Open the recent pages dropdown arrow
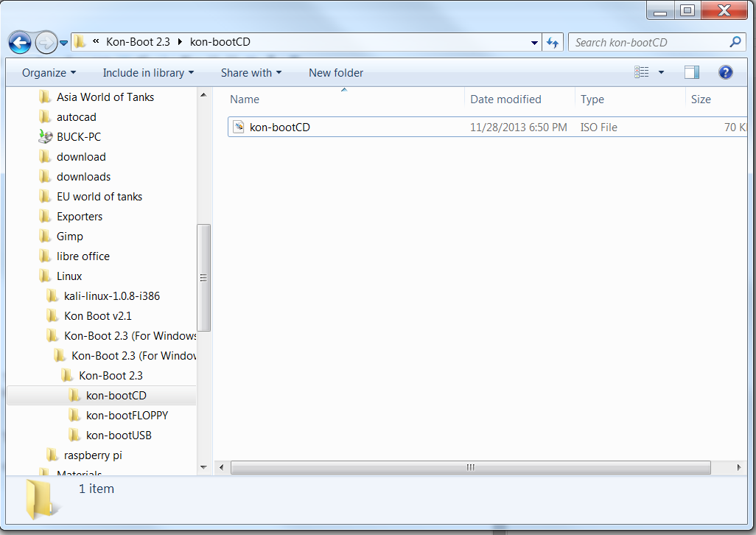This screenshot has width=756, height=535. (63, 43)
